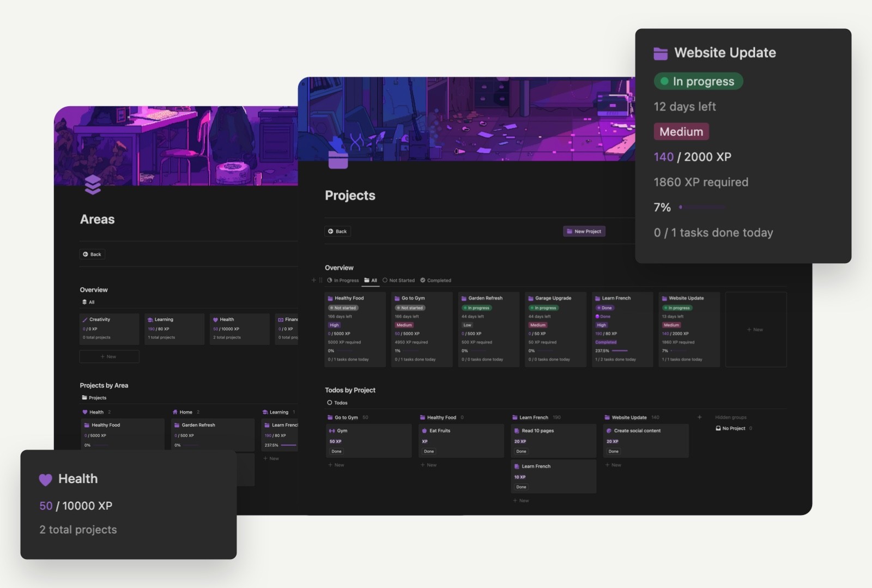Mark Create social content as Done
Image resolution: width=872 pixels, height=588 pixels.
(613, 451)
